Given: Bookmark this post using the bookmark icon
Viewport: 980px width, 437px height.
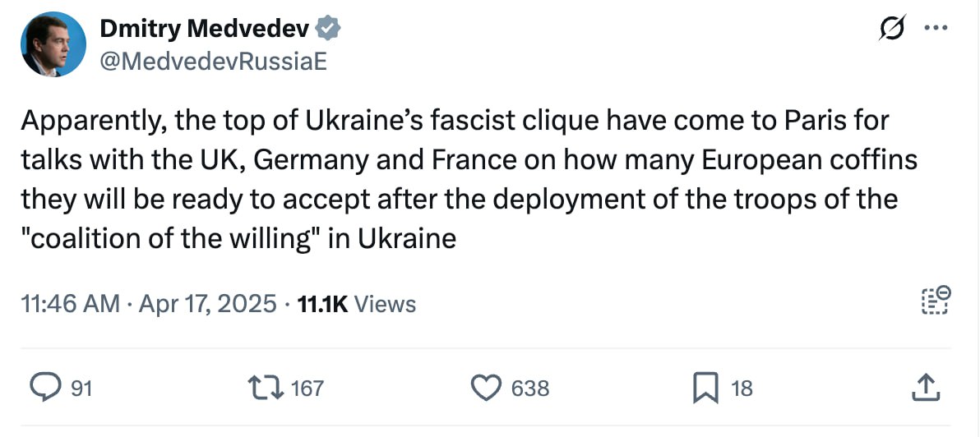Looking at the screenshot, I should (705, 387).
